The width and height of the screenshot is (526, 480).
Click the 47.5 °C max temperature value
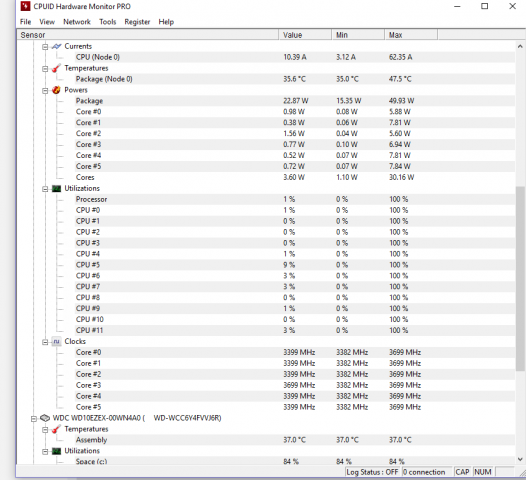pyautogui.click(x=400, y=79)
